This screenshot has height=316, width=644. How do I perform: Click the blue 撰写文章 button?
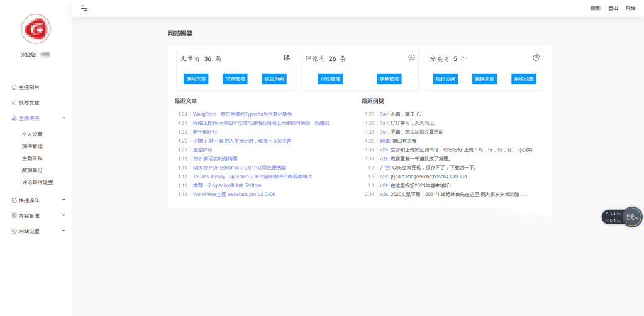(196, 79)
